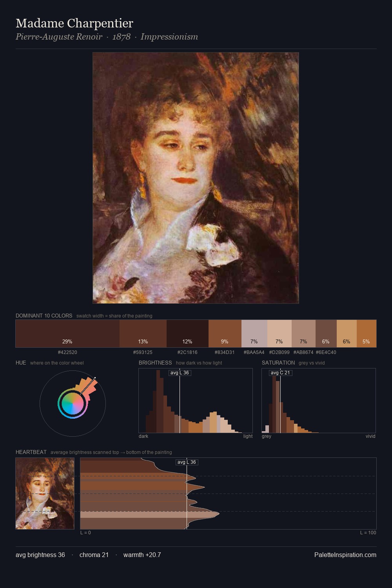Click the chroma 21 footer stat
The height and width of the screenshot is (588, 392).
(x=94, y=555)
